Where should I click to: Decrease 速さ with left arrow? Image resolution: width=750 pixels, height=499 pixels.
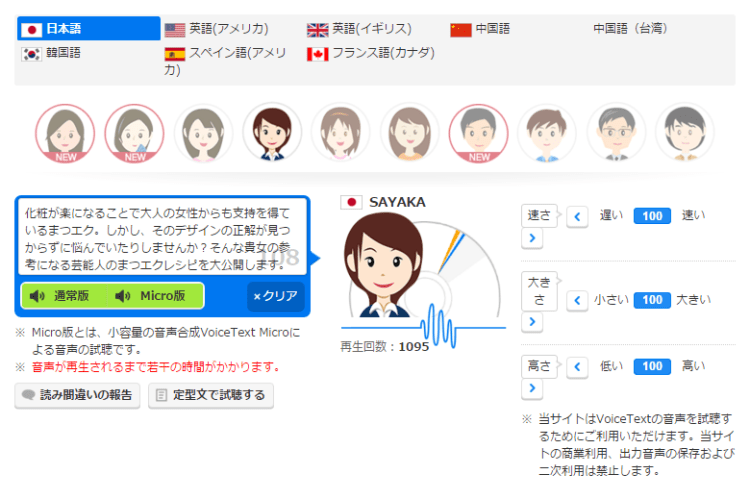(577, 217)
